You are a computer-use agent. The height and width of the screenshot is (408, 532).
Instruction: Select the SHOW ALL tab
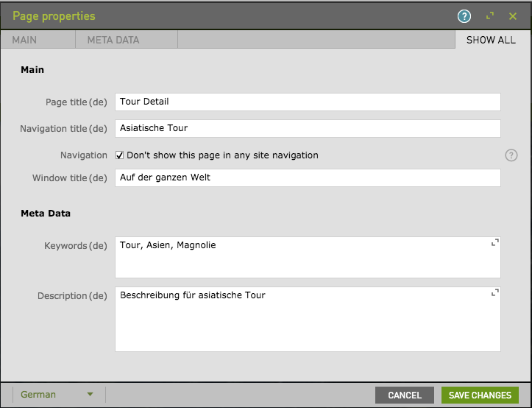click(x=491, y=40)
